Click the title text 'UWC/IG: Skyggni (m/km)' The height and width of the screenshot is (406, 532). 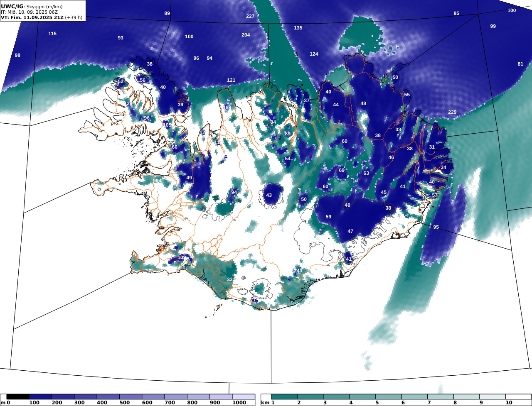32,6
